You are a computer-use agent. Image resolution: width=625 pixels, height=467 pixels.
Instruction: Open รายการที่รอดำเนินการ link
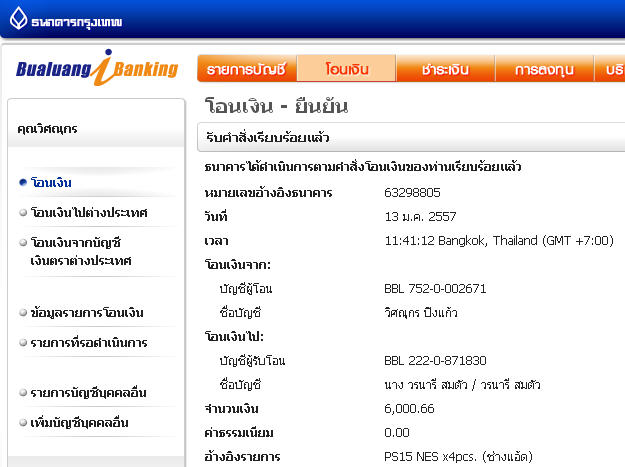pos(89,342)
